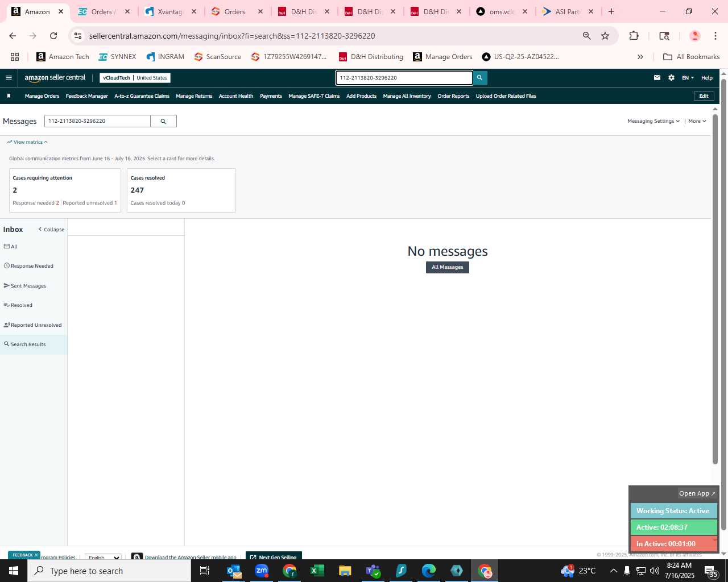Open Feedback Manager in the nav bar
The image size is (728, 582).
tap(86, 96)
